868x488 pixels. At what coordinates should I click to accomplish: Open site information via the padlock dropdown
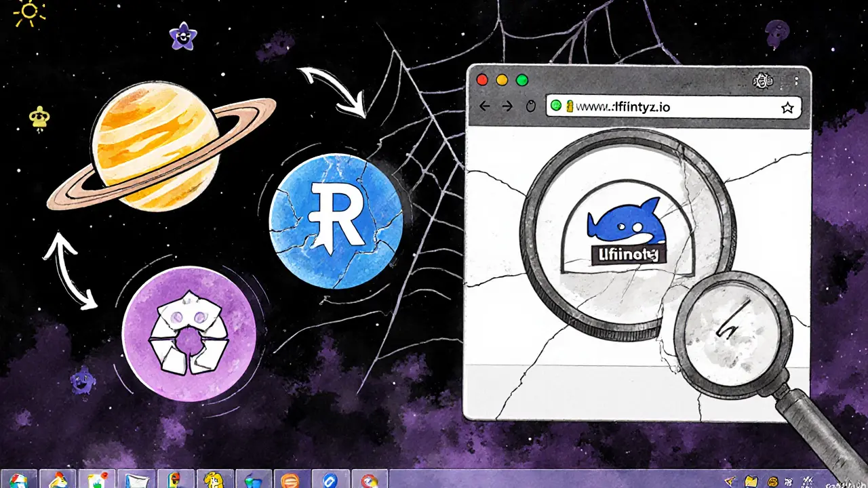pyautogui.click(x=570, y=106)
